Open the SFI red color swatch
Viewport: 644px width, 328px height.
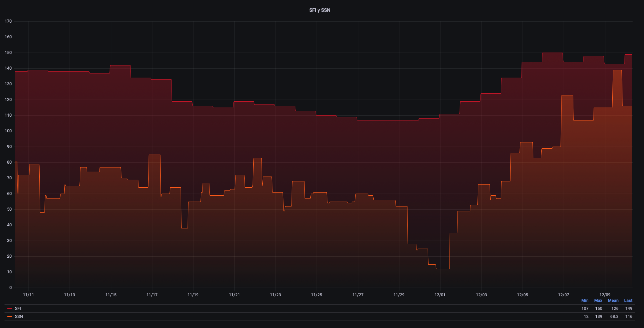(x=10, y=309)
